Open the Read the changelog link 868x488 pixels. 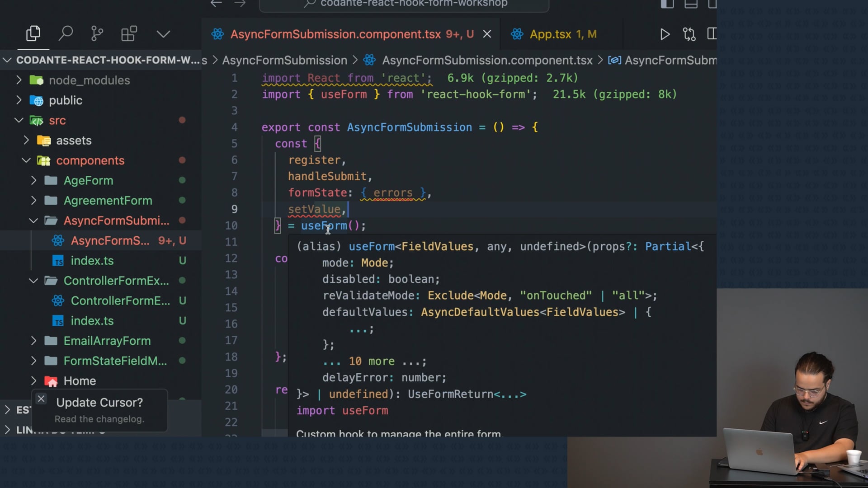coord(99,419)
